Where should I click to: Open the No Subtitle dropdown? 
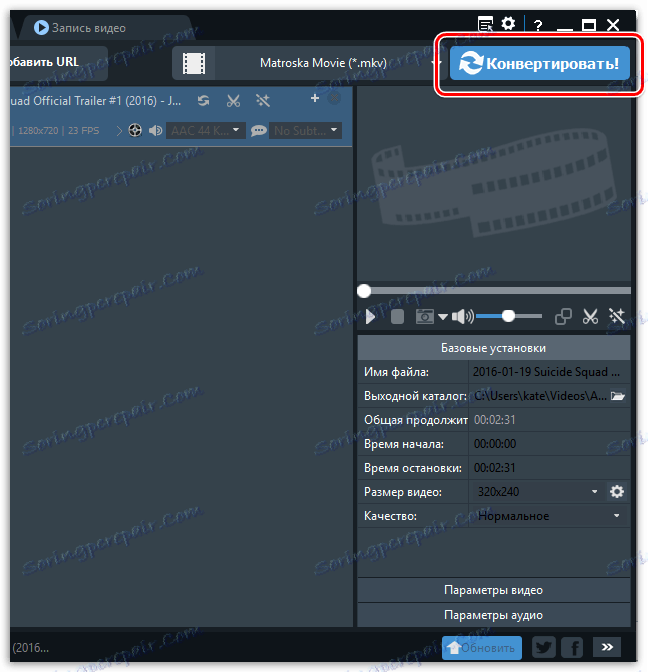pyautogui.click(x=306, y=130)
